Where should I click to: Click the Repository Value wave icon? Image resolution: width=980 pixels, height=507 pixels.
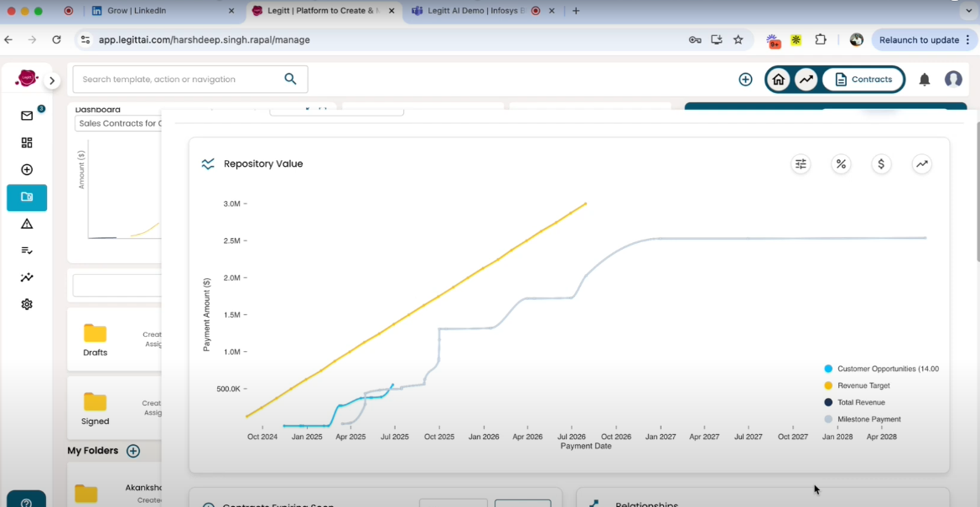[208, 164]
